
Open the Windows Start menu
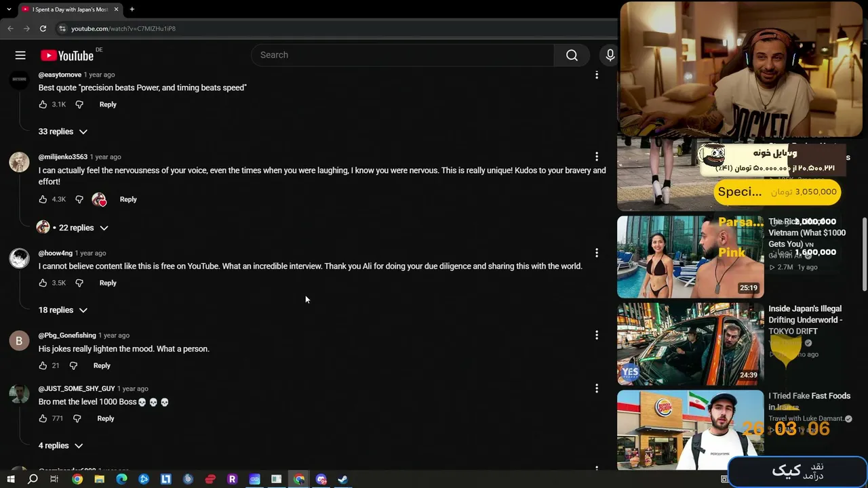10,479
